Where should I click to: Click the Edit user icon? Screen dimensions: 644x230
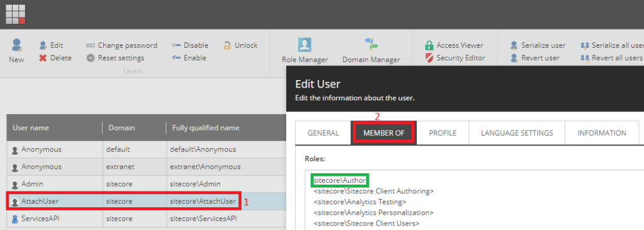coord(43,45)
